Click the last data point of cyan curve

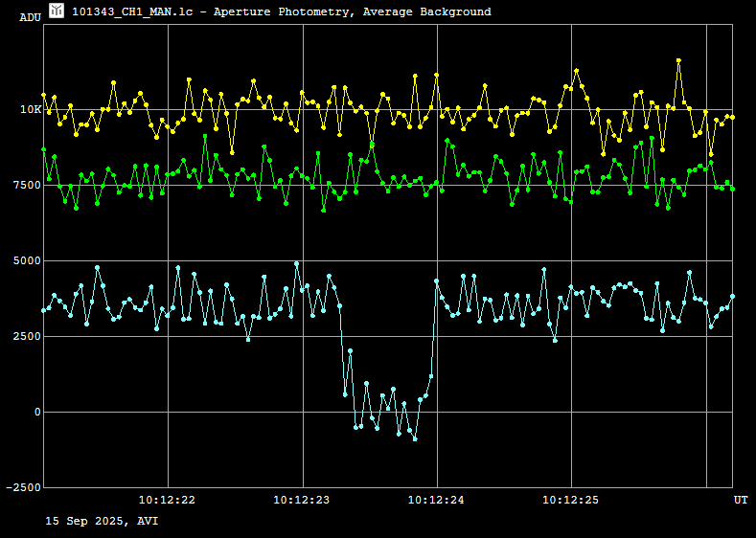733,297
